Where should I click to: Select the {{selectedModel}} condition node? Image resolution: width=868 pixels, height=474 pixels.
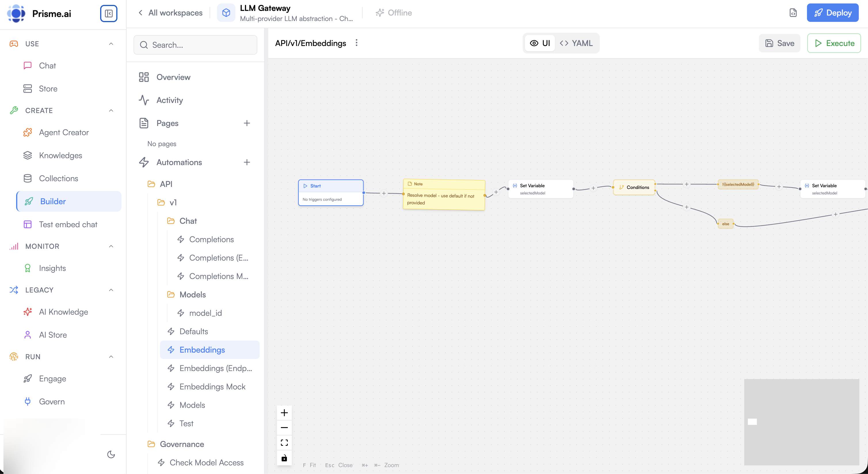click(x=738, y=184)
